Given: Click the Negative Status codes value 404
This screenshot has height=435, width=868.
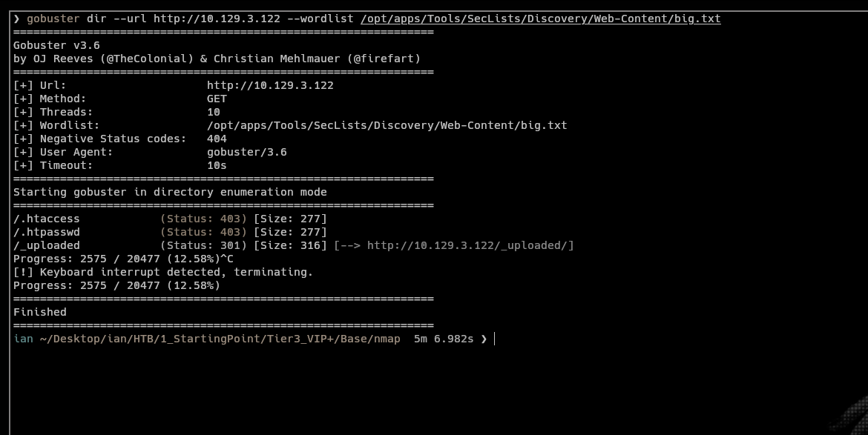Looking at the screenshot, I should point(217,139).
